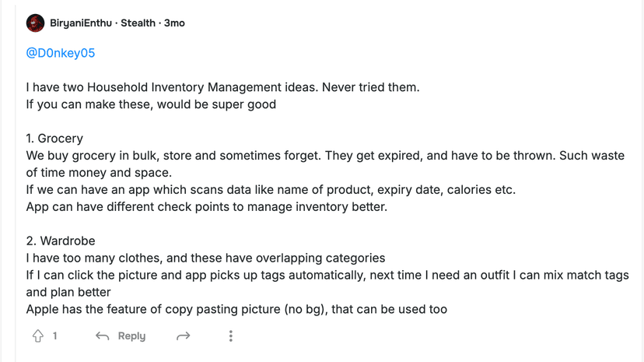Click the "would be super good" line
Viewport: 644px width, 362px height.
pyautogui.click(x=151, y=104)
